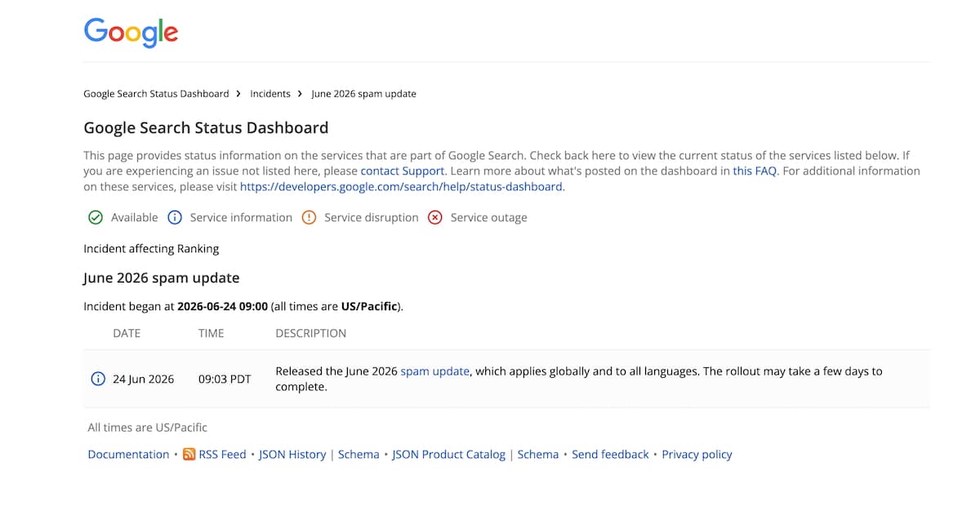The image size is (980, 524).
Task: Click the info icon beside 24 Jun 2026
Action: tap(98, 379)
